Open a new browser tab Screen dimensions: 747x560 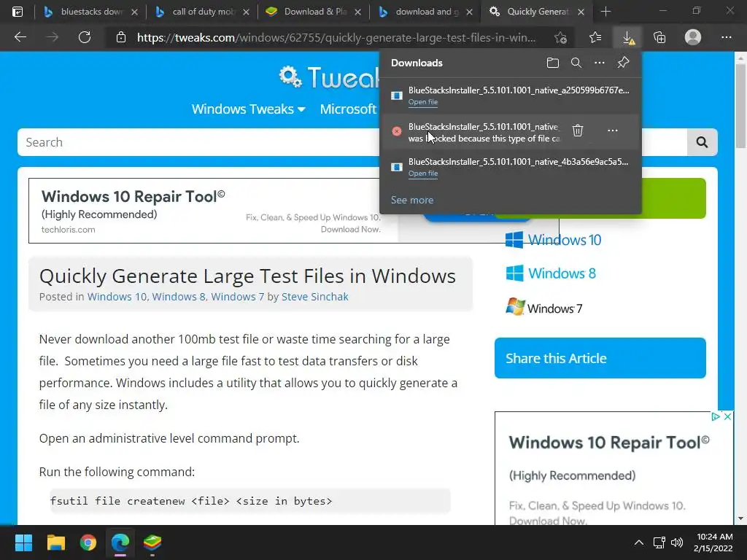click(x=605, y=12)
